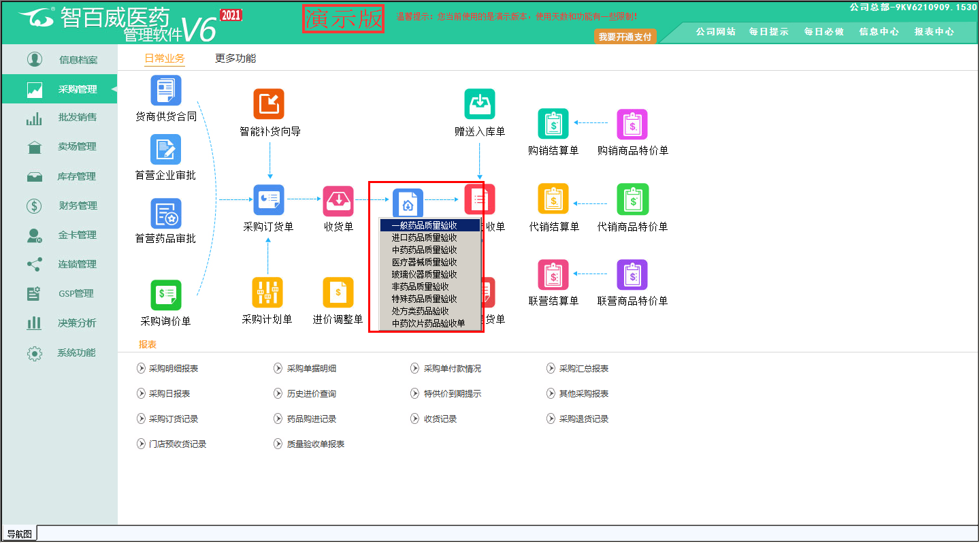Click the 采购询价单 icon

click(x=165, y=295)
